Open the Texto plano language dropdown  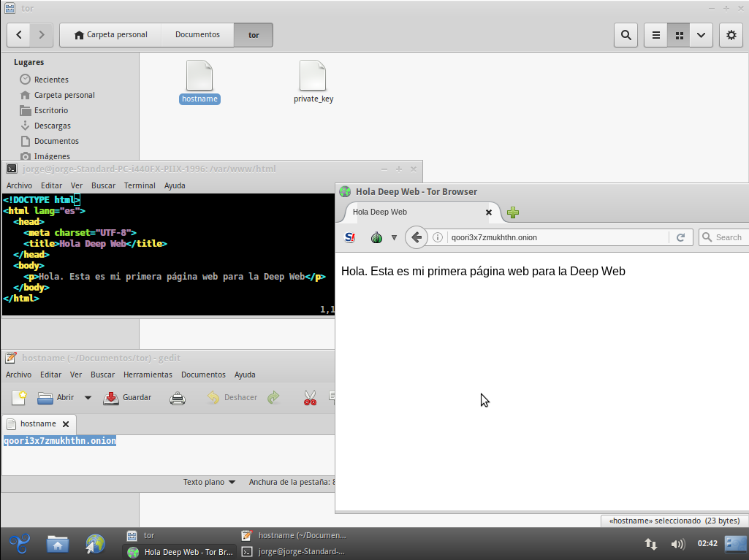(209, 482)
